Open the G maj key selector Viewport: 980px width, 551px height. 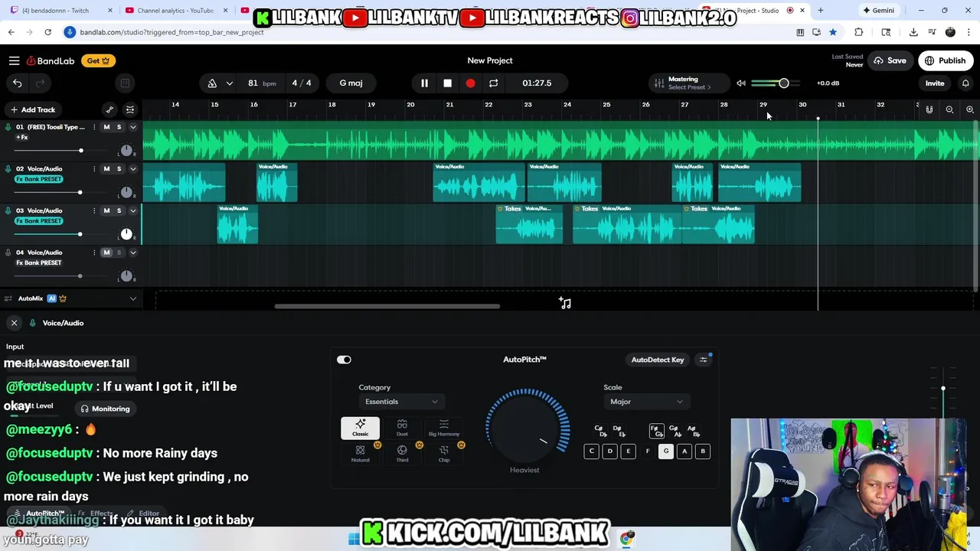pyautogui.click(x=351, y=83)
